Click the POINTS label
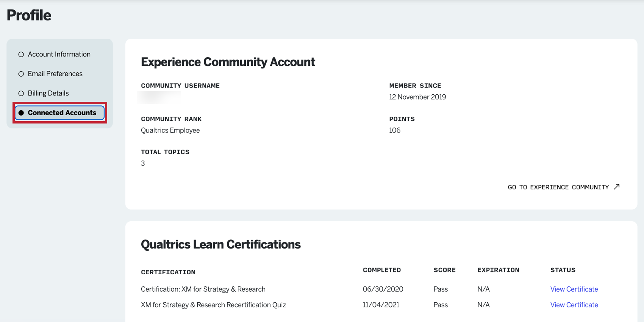644x322 pixels. [x=402, y=119]
